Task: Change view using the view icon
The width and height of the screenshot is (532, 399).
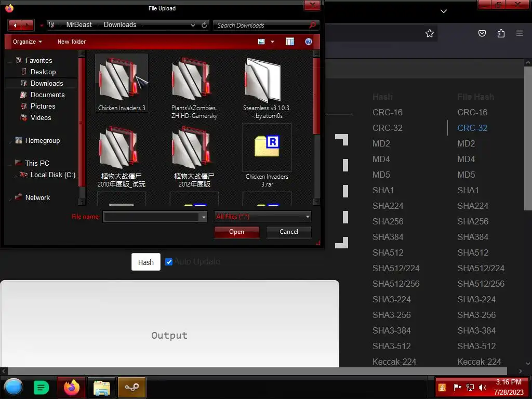Action: pos(261,42)
